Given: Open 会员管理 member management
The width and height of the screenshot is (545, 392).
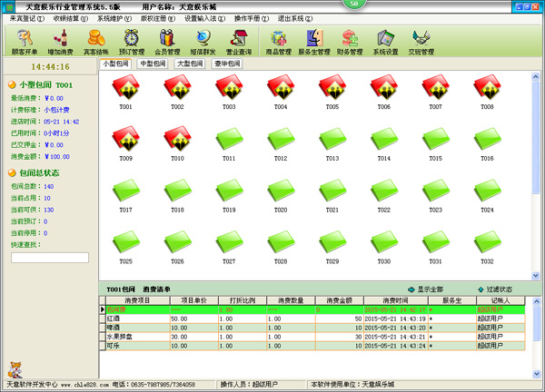Looking at the screenshot, I should (168, 41).
